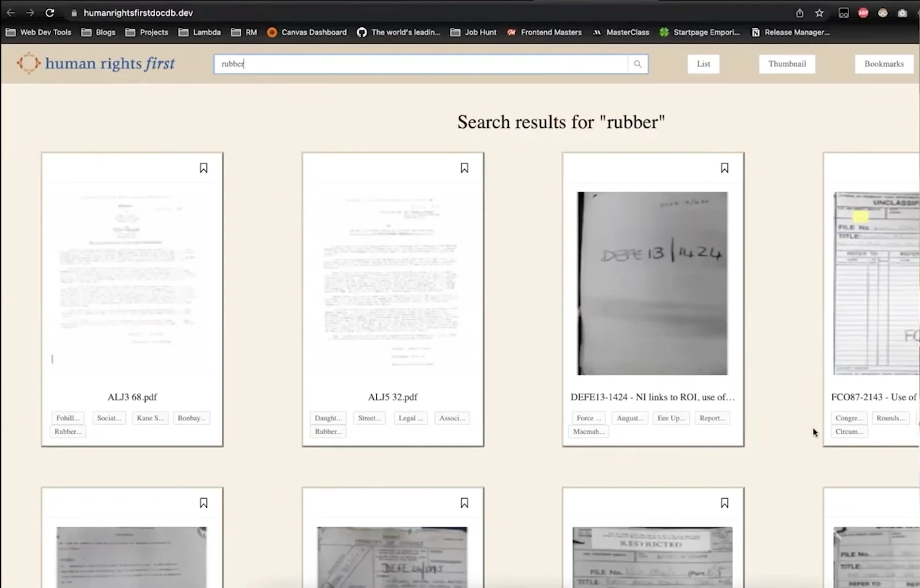Switch view to List mode
This screenshot has width=920, height=588.
click(x=703, y=64)
